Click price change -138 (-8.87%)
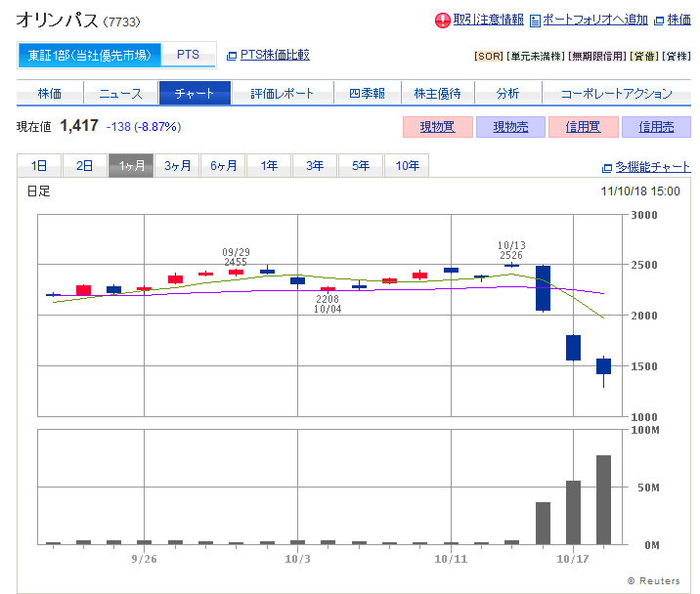The width and height of the screenshot is (700, 594). (x=144, y=127)
